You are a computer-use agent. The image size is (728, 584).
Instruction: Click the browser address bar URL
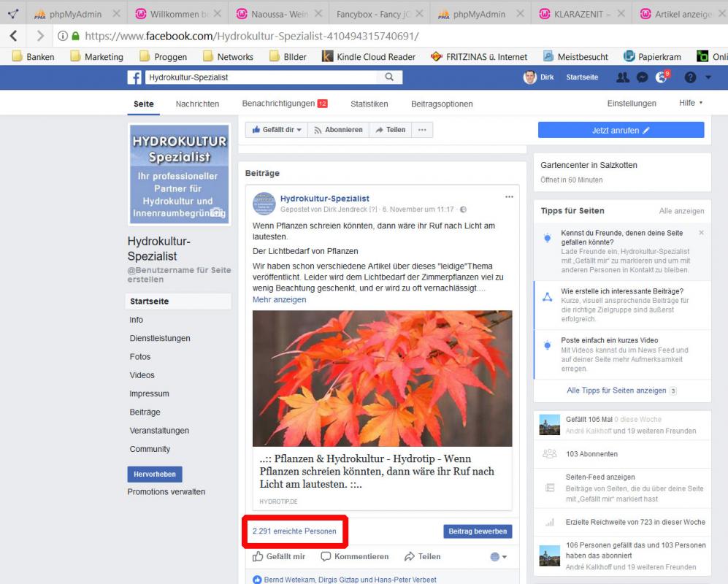point(252,36)
